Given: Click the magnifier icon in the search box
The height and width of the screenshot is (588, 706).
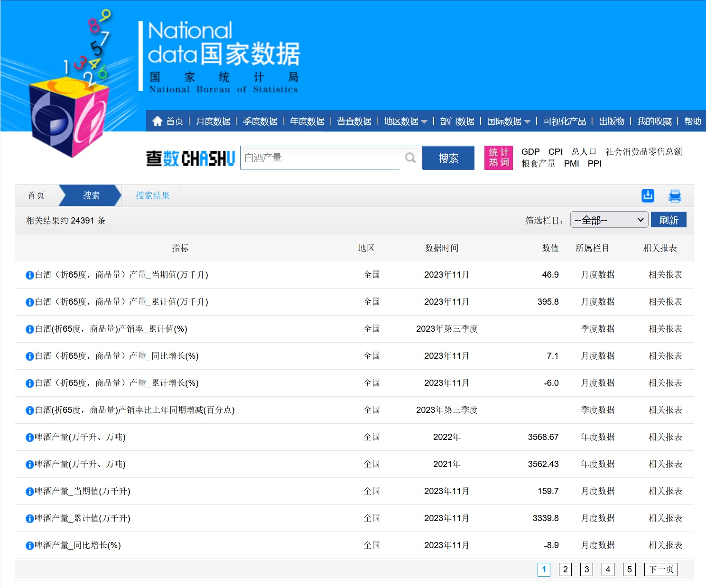Looking at the screenshot, I should 410,158.
